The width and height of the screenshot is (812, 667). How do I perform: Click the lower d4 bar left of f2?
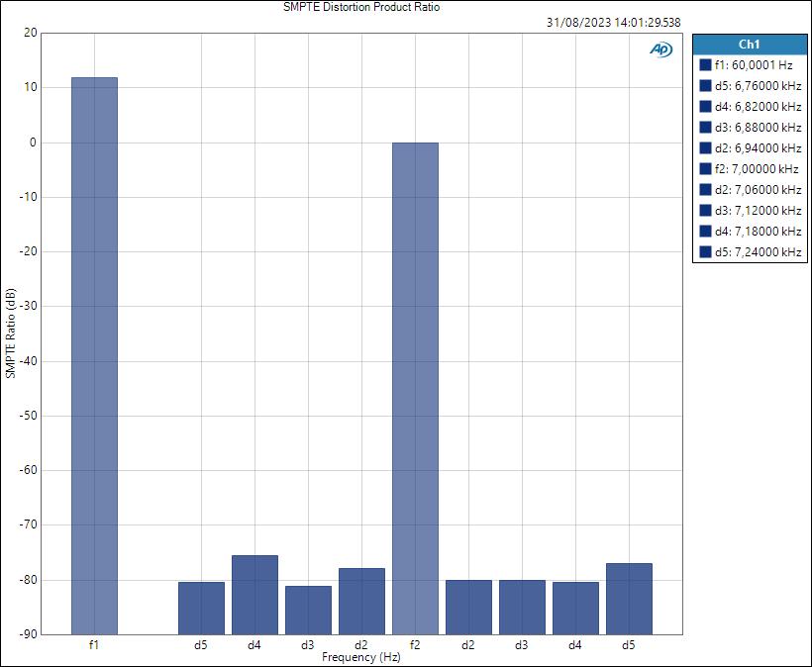coord(254,595)
